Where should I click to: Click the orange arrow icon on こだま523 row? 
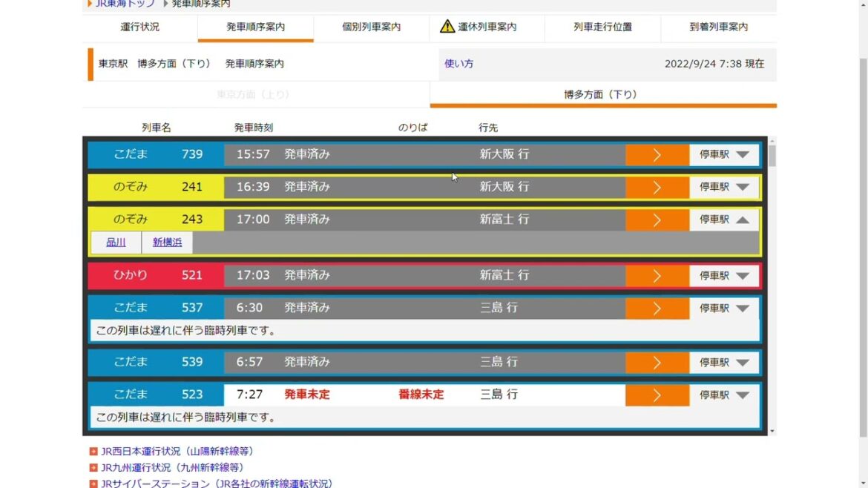coord(657,394)
